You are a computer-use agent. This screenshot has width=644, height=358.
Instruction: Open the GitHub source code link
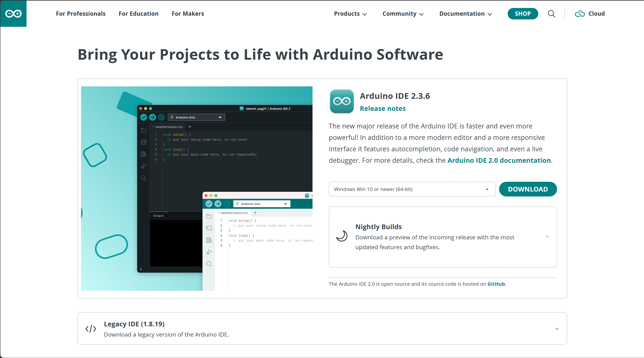(496, 284)
